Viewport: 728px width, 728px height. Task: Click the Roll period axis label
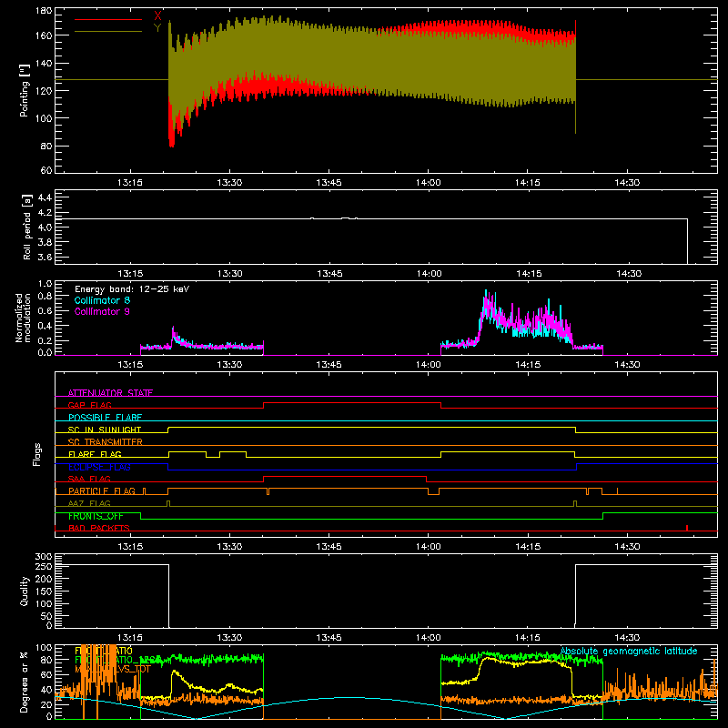(27, 227)
